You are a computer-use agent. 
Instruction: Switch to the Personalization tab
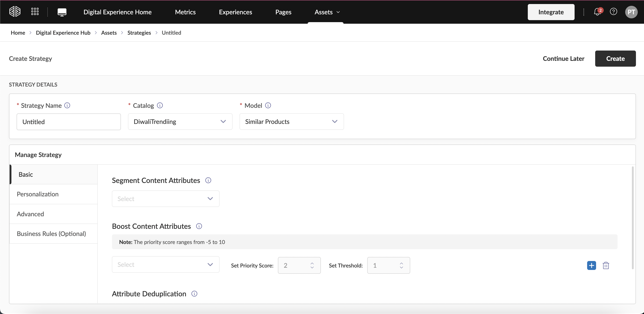click(37, 194)
